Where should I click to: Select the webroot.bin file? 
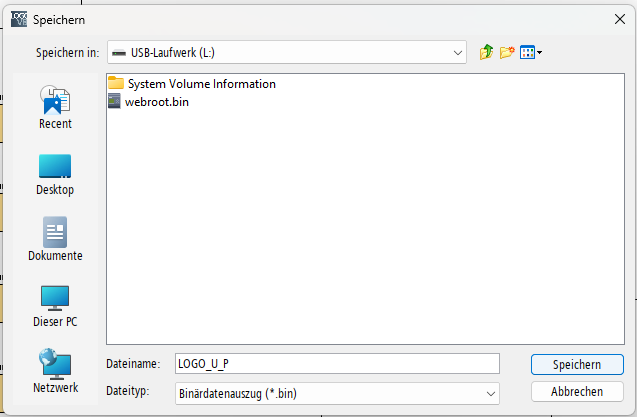point(156,101)
